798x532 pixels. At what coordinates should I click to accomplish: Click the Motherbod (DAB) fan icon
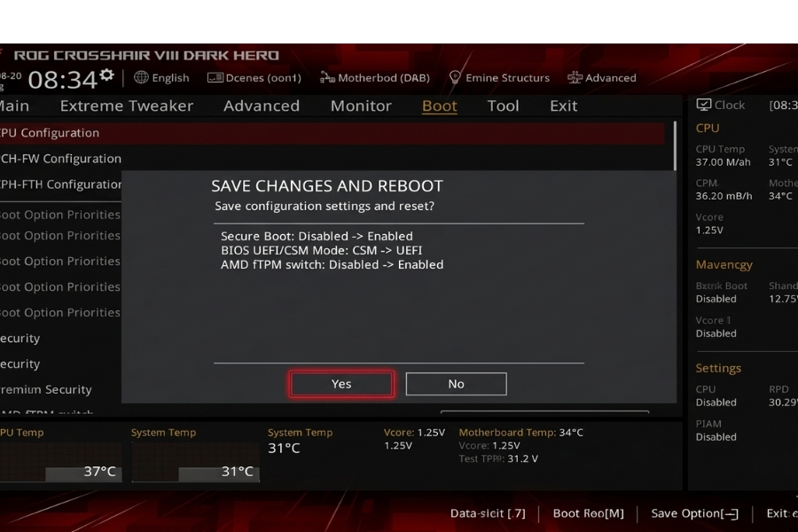[x=326, y=77]
